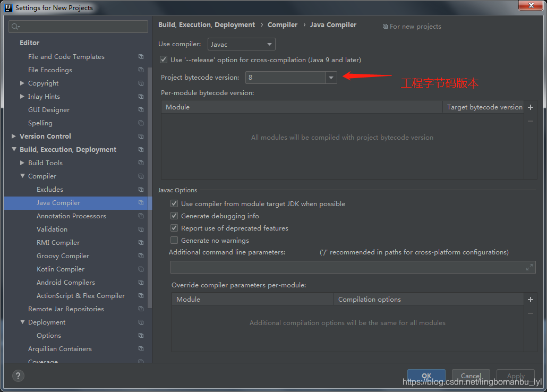Click the icon beside Java Compiler tree entry

[140, 203]
